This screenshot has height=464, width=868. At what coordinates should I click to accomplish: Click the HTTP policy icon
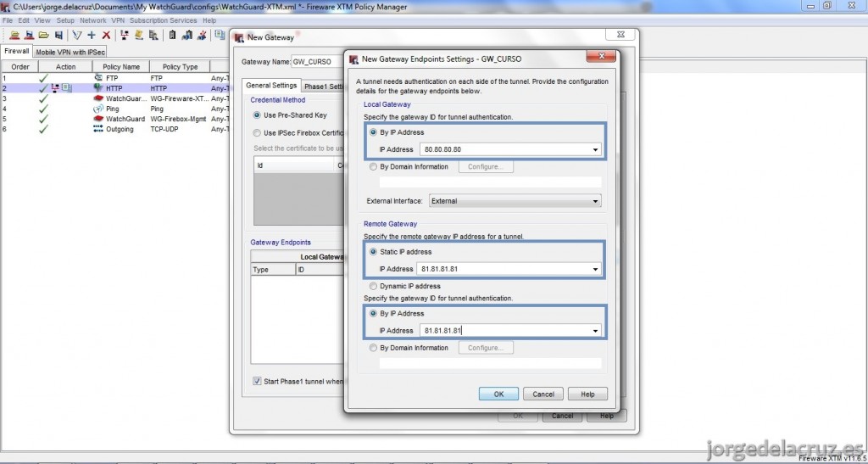[98, 88]
